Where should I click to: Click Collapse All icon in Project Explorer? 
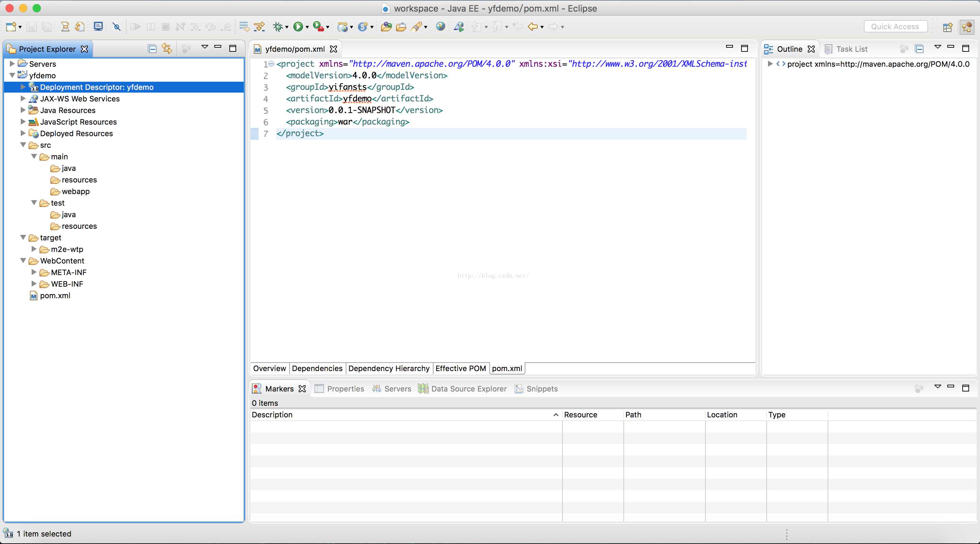(x=152, y=49)
